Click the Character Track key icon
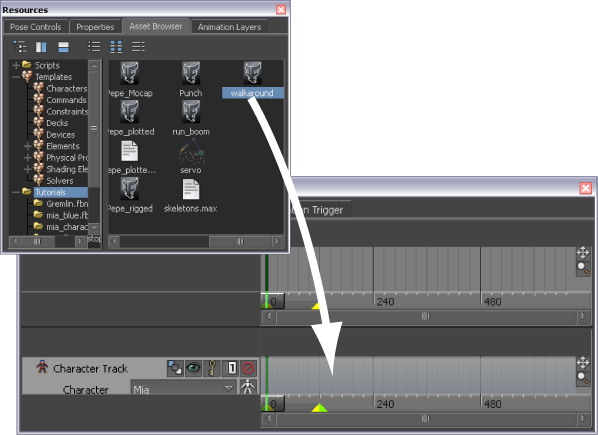The width and height of the screenshot is (598, 435). coord(212,368)
